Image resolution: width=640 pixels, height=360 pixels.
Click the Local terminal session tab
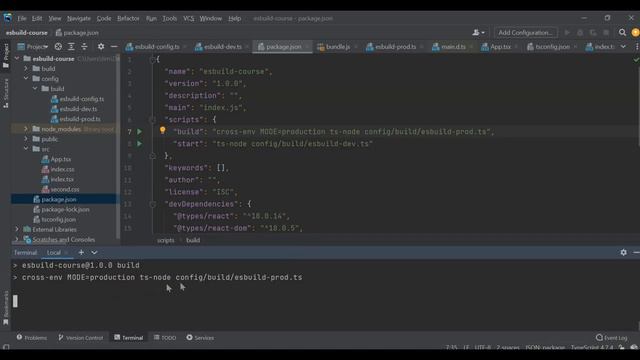point(53,253)
